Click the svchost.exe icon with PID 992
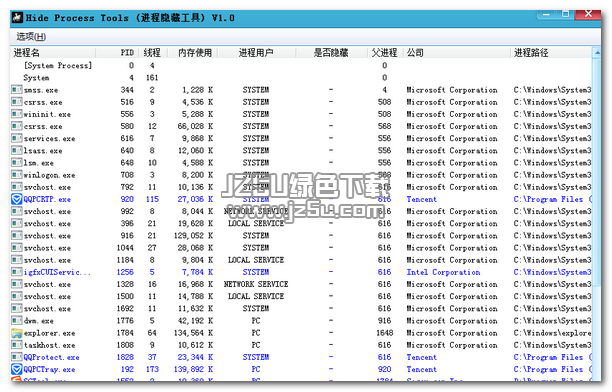The height and width of the screenshot is (392, 612). tap(17, 211)
